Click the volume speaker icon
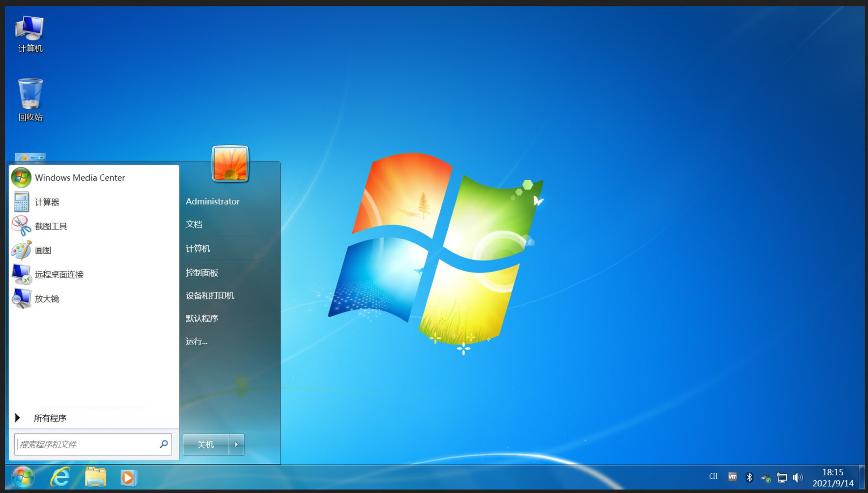Screen dimensions: 868x493 coord(798,477)
